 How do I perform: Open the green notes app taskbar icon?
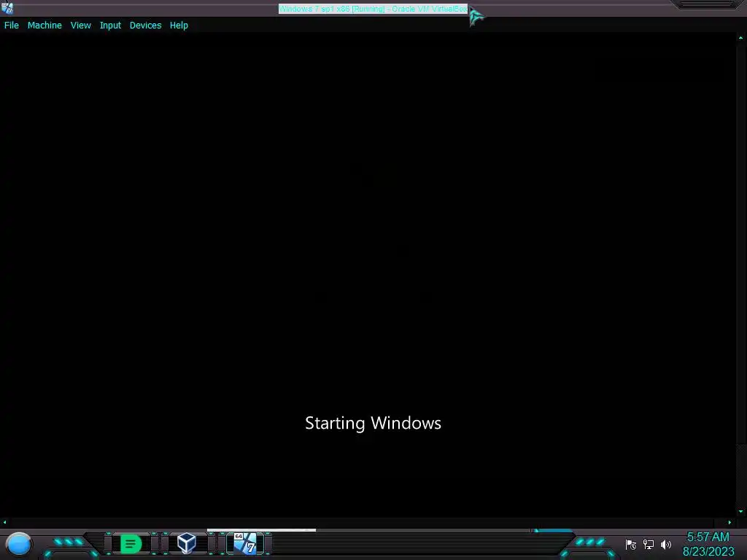131,544
